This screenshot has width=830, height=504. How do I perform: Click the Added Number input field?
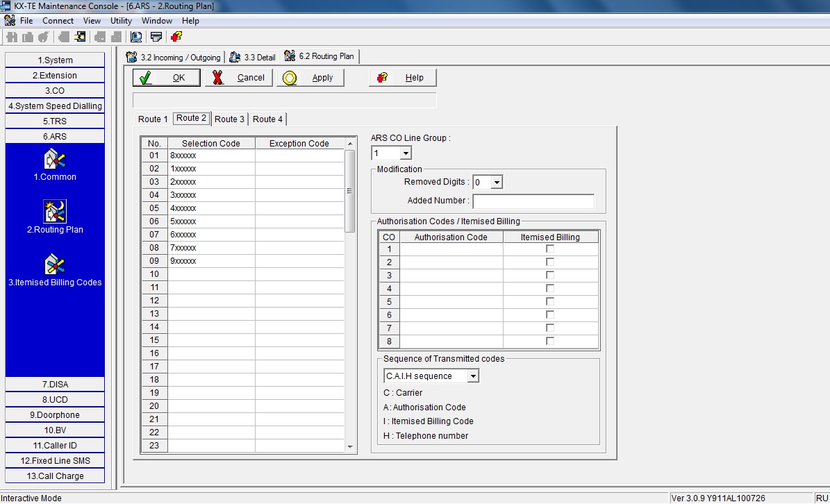click(x=533, y=201)
